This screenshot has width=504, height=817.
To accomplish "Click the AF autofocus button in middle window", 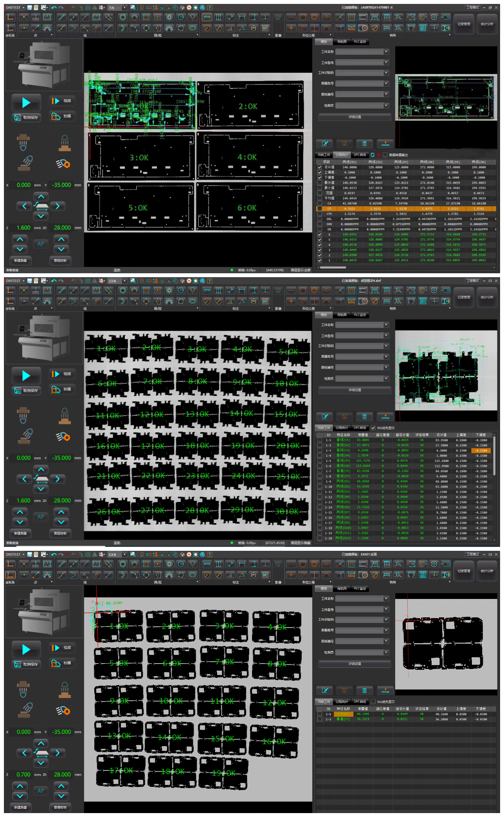I will [x=41, y=517].
